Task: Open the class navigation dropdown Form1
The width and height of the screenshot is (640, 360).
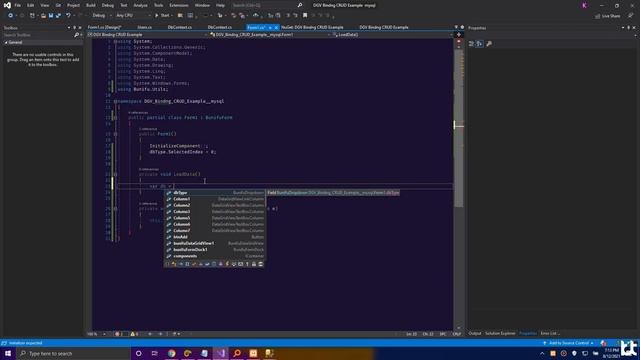Action: click(270, 35)
